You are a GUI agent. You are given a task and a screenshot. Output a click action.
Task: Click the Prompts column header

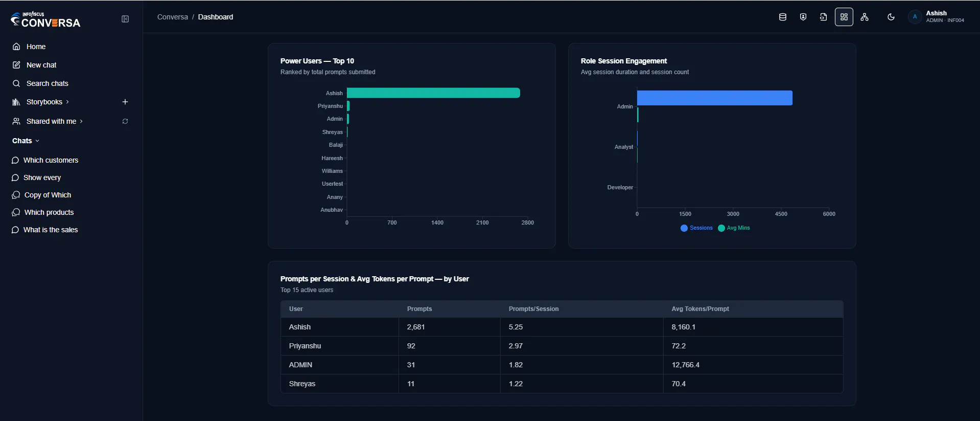pos(419,309)
